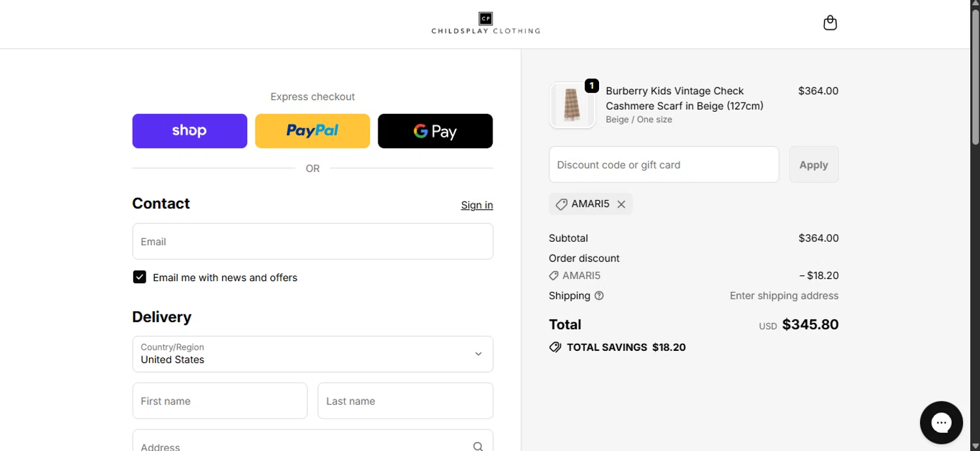The height and width of the screenshot is (451, 980).
Task: Focus the Discount code or gift card field
Action: [664, 165]
